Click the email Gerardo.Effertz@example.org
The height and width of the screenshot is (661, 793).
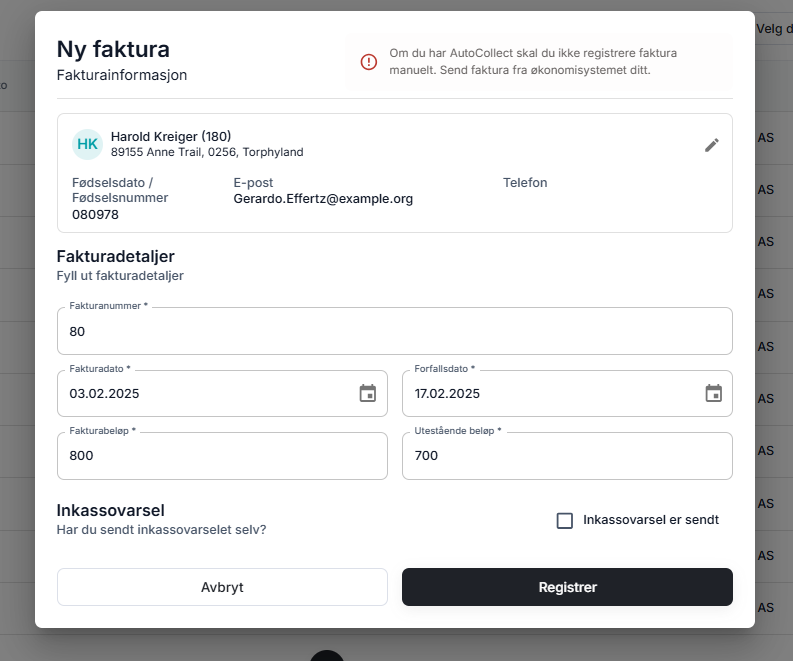point(323,199)
